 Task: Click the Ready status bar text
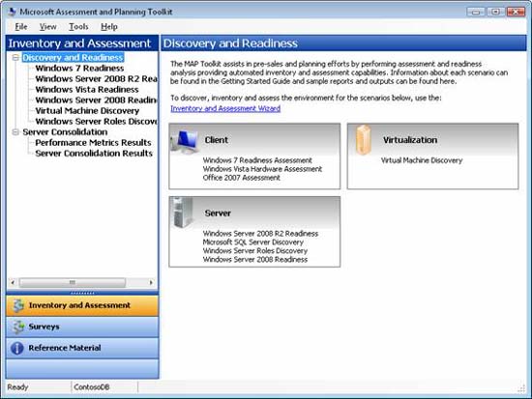pos(17,386)
